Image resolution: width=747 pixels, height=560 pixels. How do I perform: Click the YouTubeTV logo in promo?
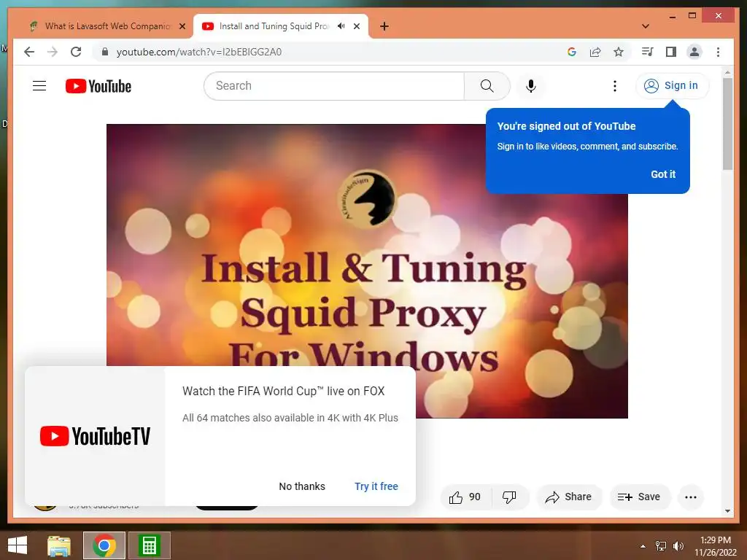pyautogui.click(x=95, y=436)
